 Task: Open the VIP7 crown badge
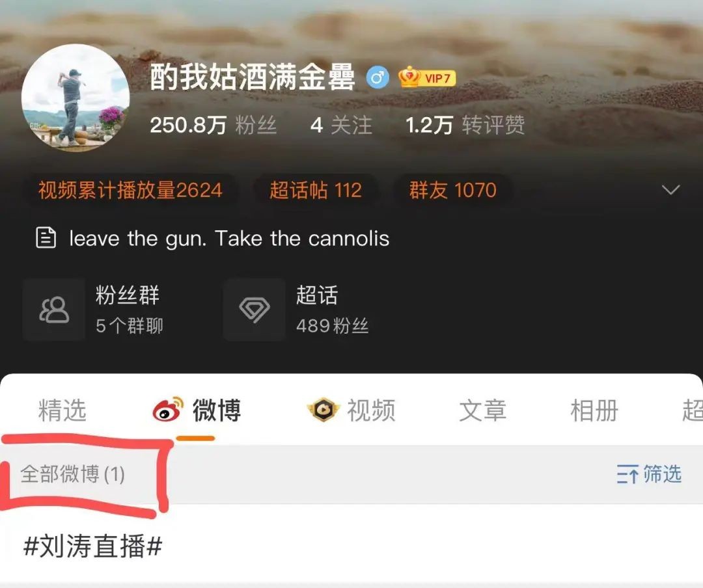tap(427, 77)
